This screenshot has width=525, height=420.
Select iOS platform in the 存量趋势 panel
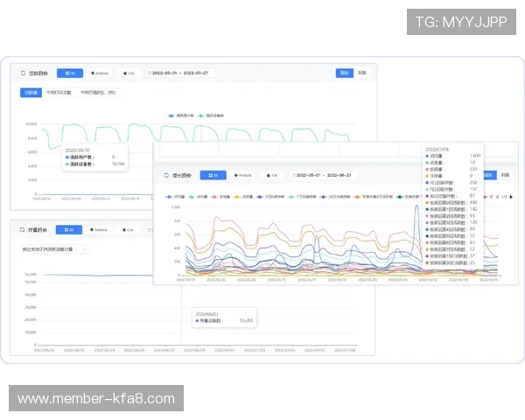click(x=128, y=230)
